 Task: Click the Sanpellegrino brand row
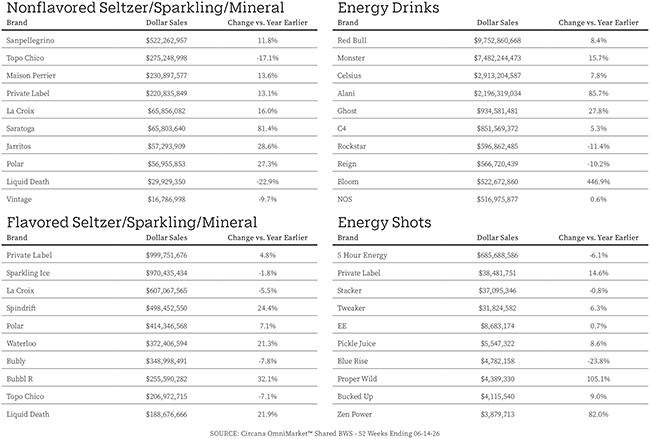pyautogui.click(x=160, y=40)
